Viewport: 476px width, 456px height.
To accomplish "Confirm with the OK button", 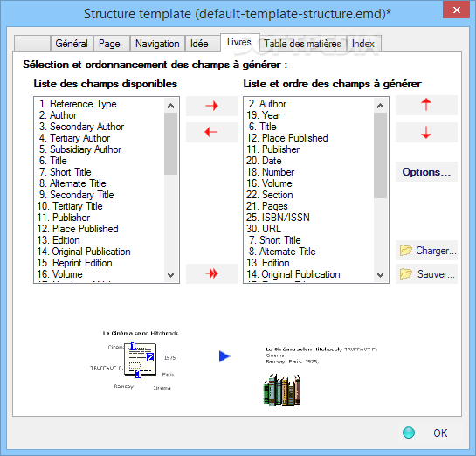I will [x=440, y=432].
